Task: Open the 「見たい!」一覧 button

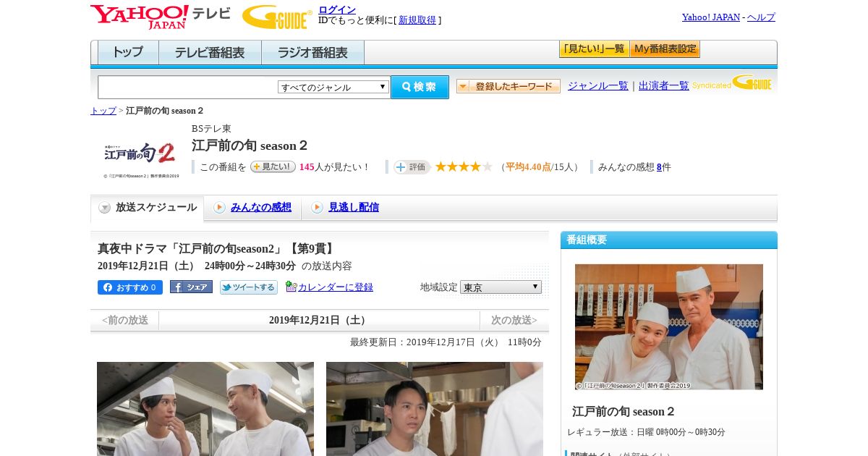Action: (x=594, y=49)
